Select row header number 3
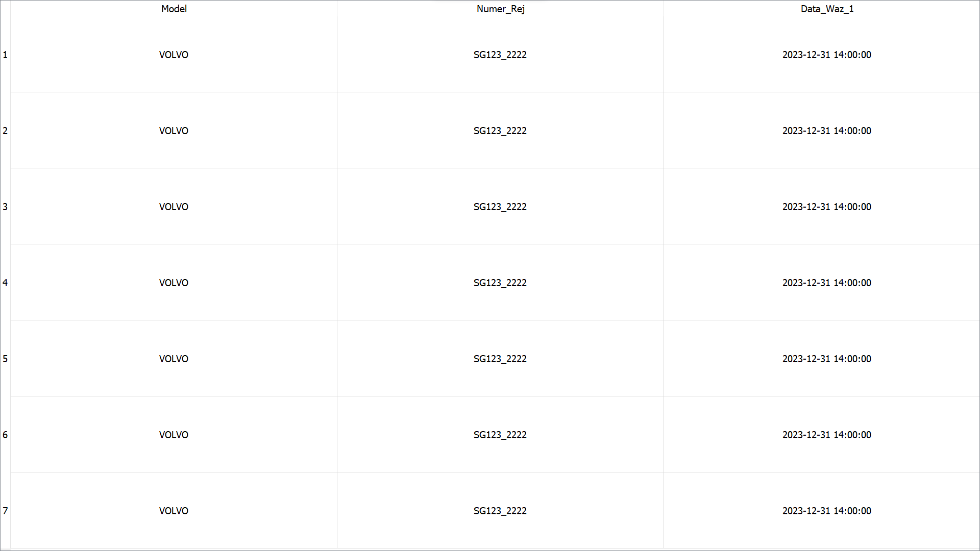The width and height of the screenshot is (980, 551). (5, 207)
